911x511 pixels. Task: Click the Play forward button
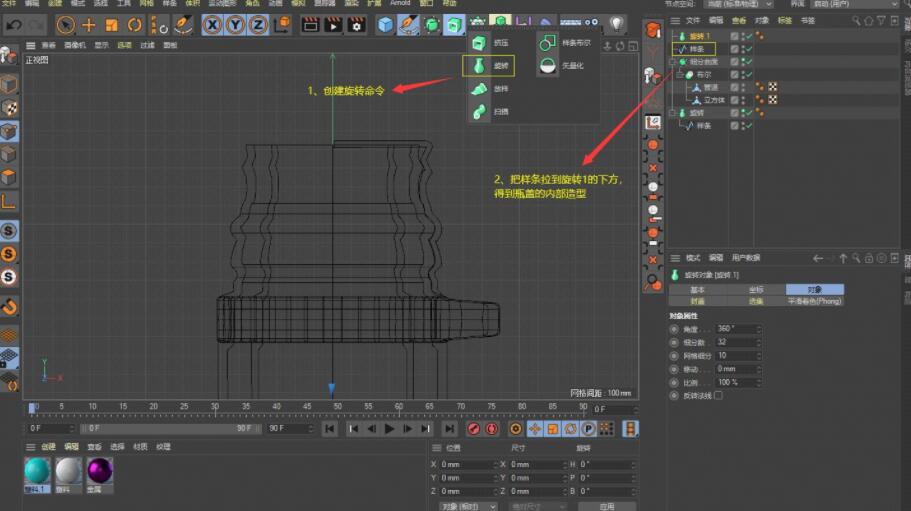click(x=389, y=429)
